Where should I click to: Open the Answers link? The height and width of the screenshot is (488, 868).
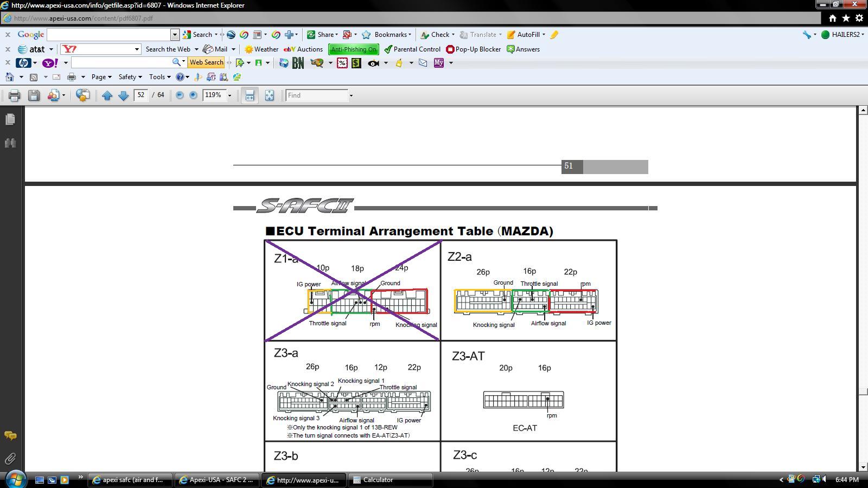(523, 49)
